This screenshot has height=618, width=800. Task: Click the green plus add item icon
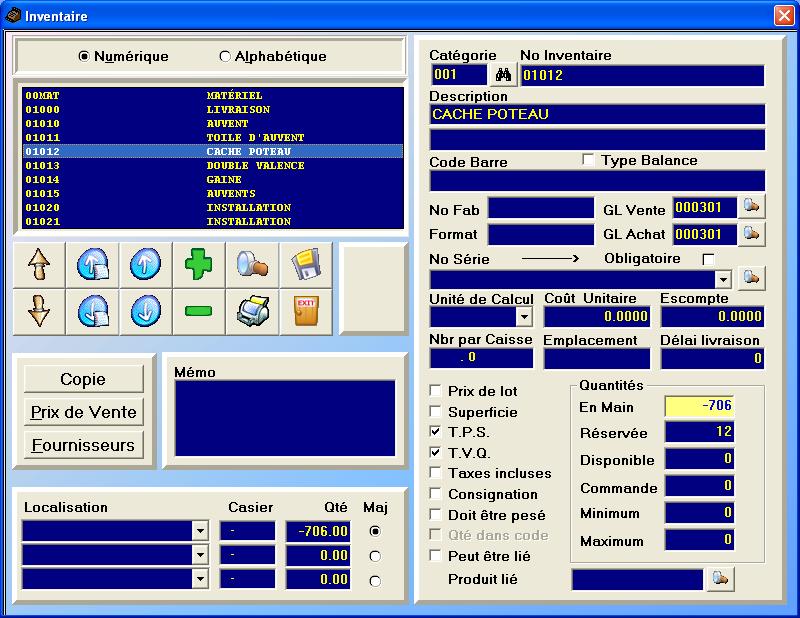tap(199, 265)
